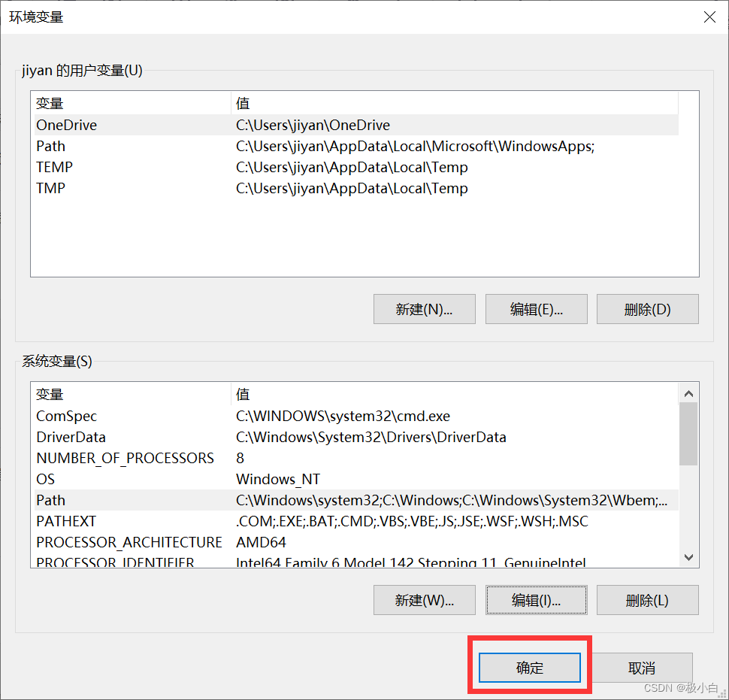Click 新建(W)... for system variables
Screen dimensions: 729x700
tap(424, 600)
